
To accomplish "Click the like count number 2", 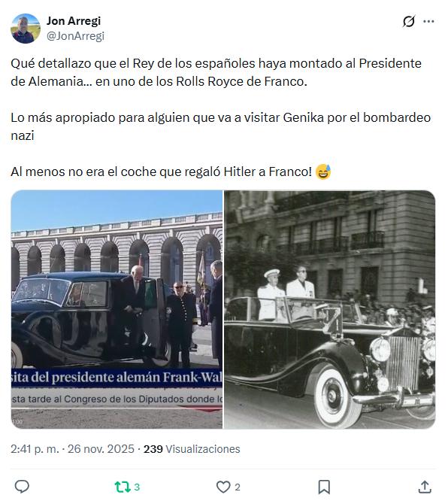I will [x=238, y=487].
